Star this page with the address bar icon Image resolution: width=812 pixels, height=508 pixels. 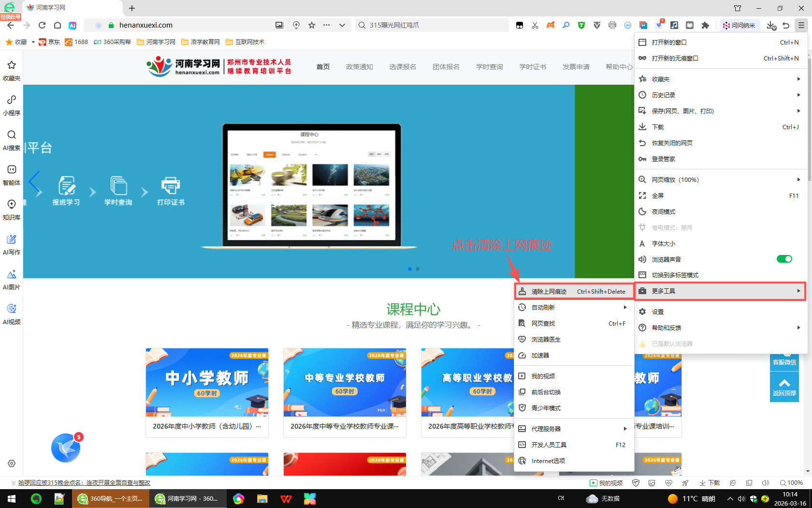[x=312, y=25]
